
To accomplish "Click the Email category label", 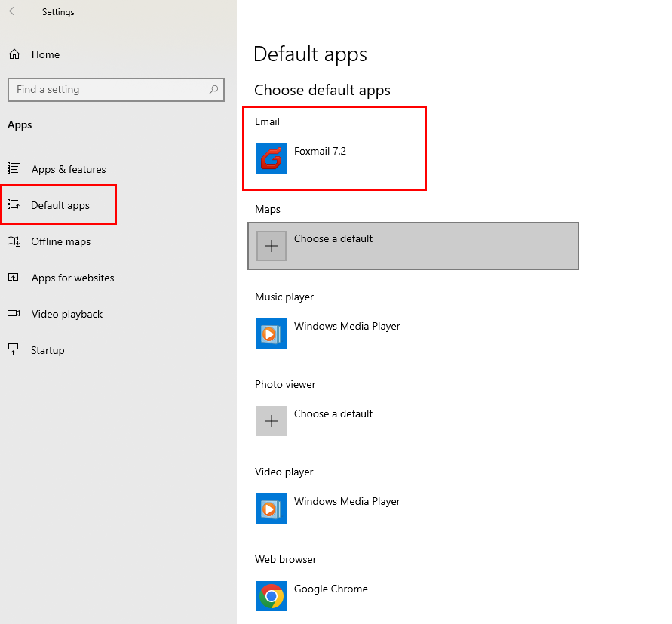I will (x=267, y=121).
